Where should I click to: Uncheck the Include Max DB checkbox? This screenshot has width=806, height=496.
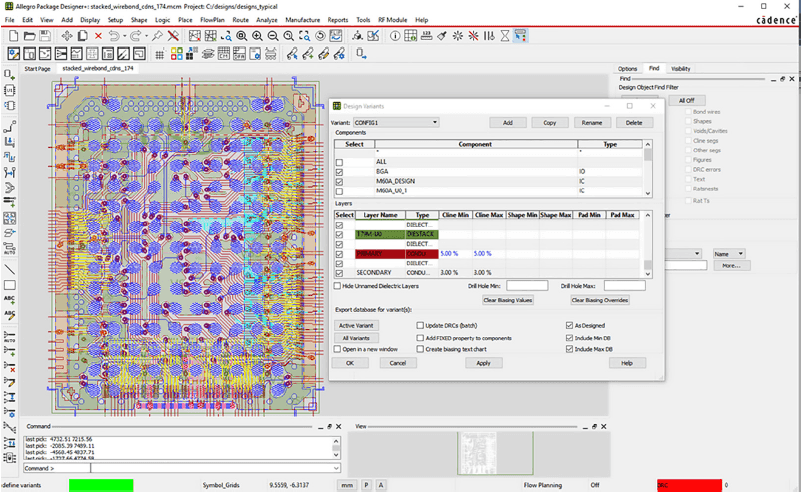tap(569, 350)
